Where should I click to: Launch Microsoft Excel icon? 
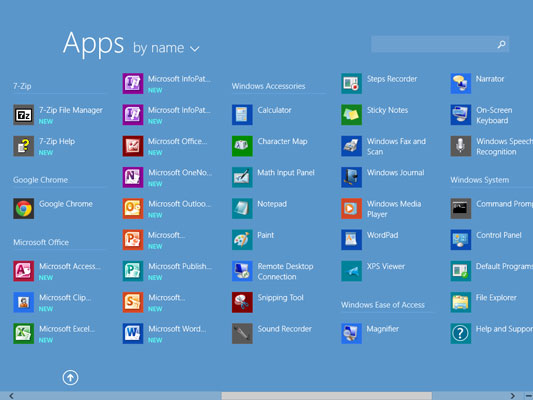23,334
